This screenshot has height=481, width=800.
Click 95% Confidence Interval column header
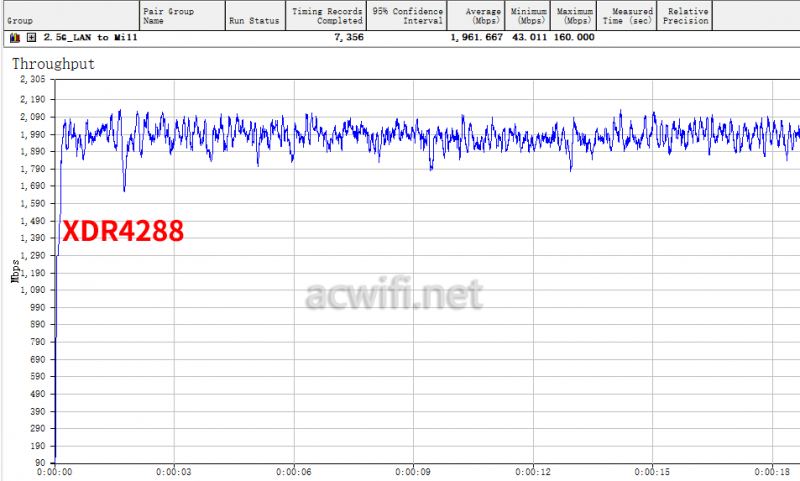(407, 15)
